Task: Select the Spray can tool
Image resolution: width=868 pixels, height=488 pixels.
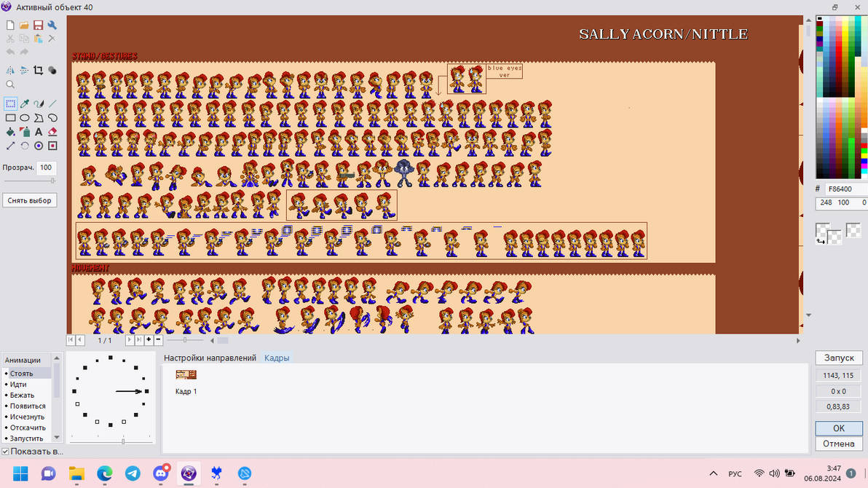Action: point(24,132)
